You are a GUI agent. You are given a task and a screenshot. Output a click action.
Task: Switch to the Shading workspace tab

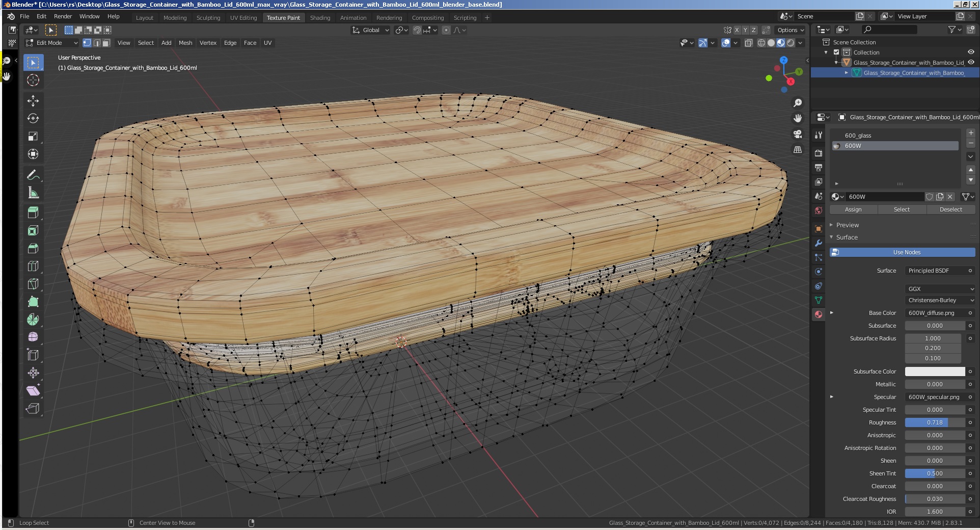320,18
